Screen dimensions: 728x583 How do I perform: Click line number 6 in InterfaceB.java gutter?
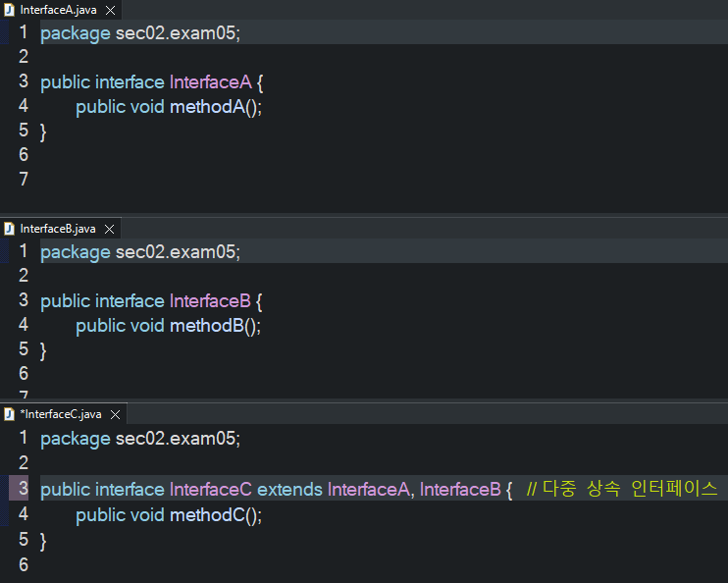point(24,374)
